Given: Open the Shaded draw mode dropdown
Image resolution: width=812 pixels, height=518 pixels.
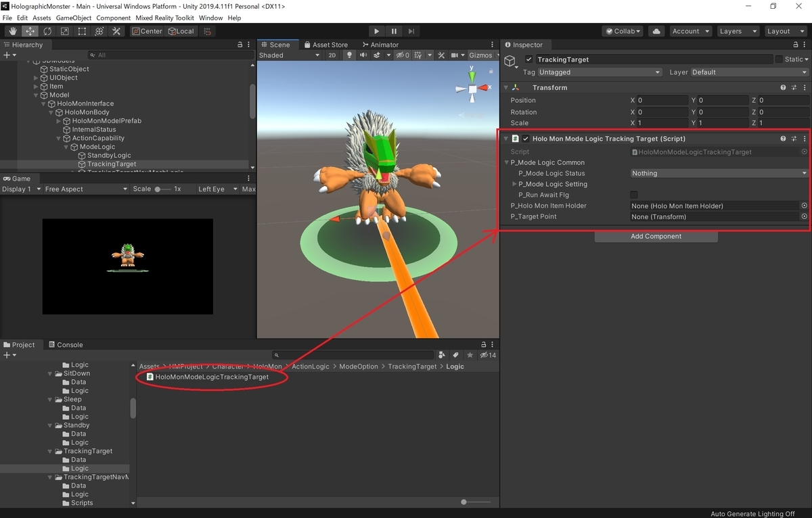Looking at the screenshot, I should click(x=289, y=55).
